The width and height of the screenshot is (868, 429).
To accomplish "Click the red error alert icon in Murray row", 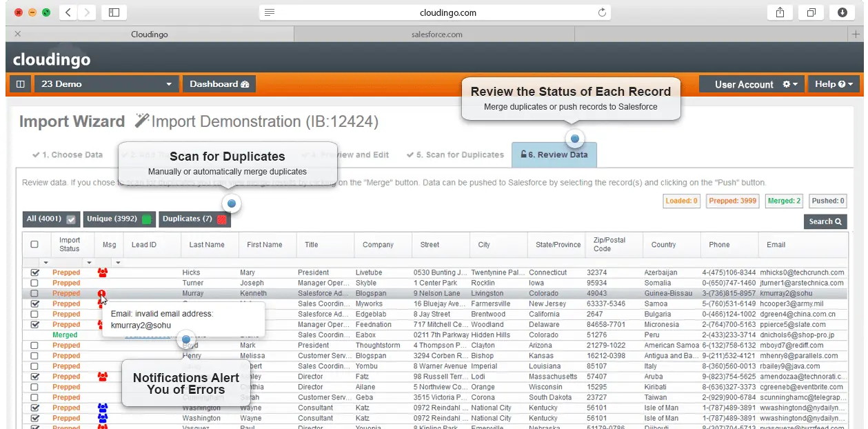I will pyautogui.click(x=102, y=295).
